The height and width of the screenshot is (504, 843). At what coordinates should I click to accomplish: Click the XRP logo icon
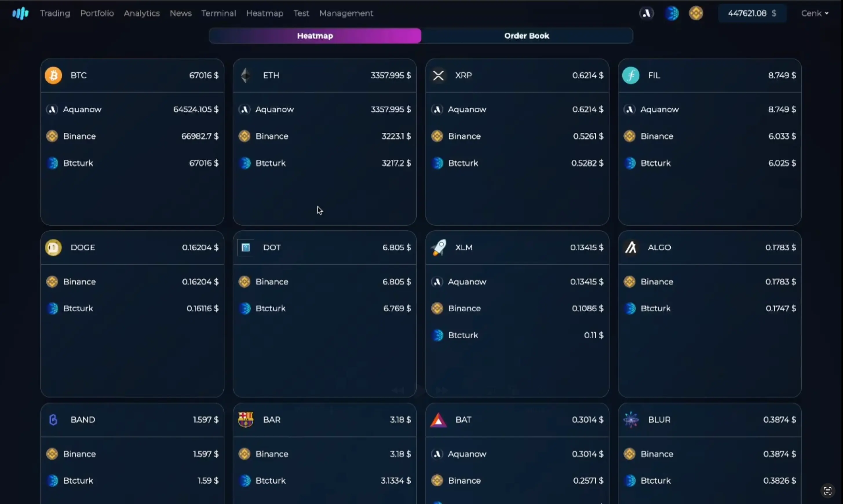tap(438, 75)
